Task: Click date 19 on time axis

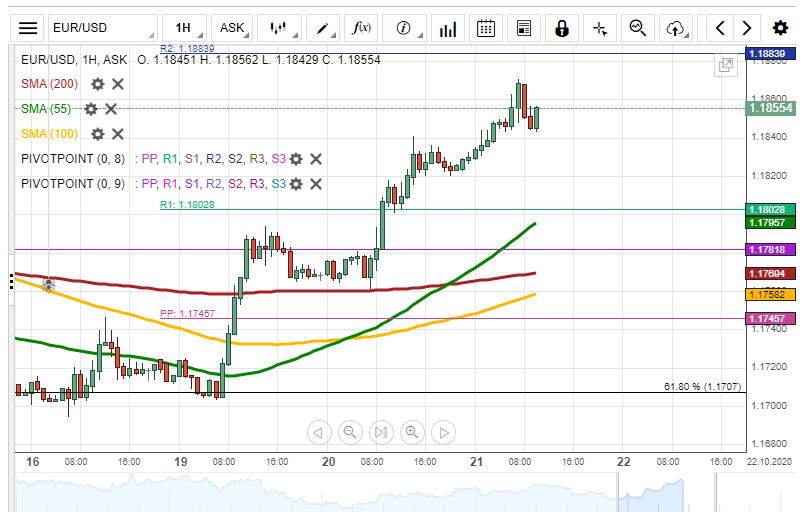Action: pos(181,461)
